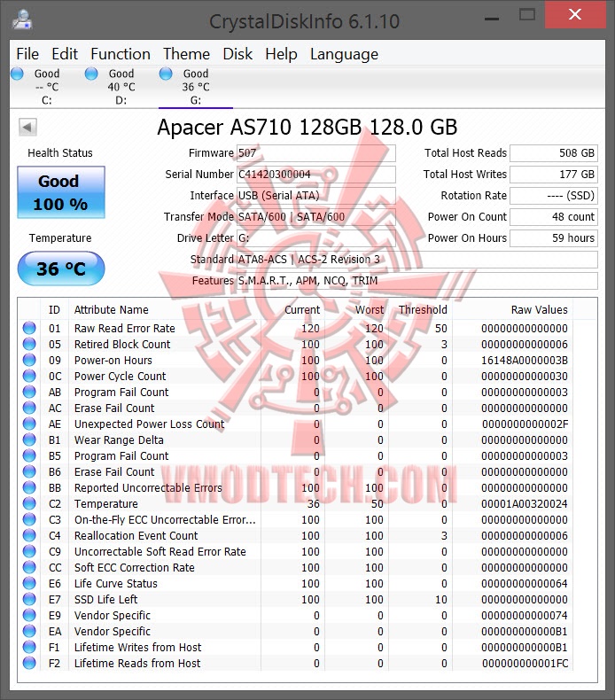This screenshot has width=615, height=700.
Task: Click status orb for Uncorrectable Soft Read Error
Action: [x=29, y=551]
